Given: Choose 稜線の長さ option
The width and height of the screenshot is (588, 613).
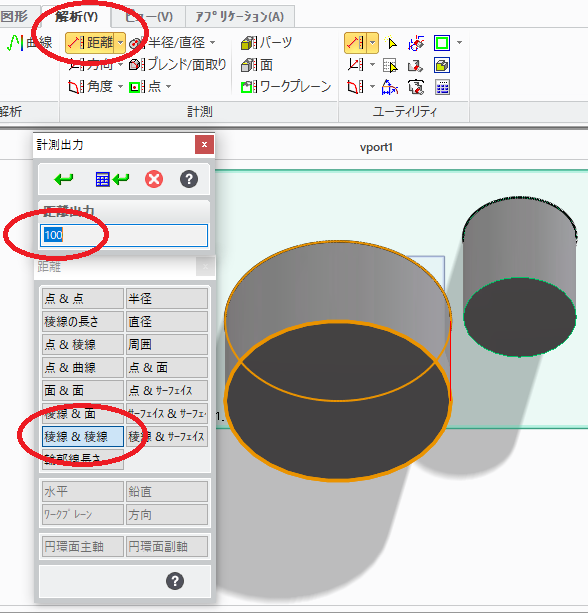Looking at the screenshot, I should click(x=82, y=321).
